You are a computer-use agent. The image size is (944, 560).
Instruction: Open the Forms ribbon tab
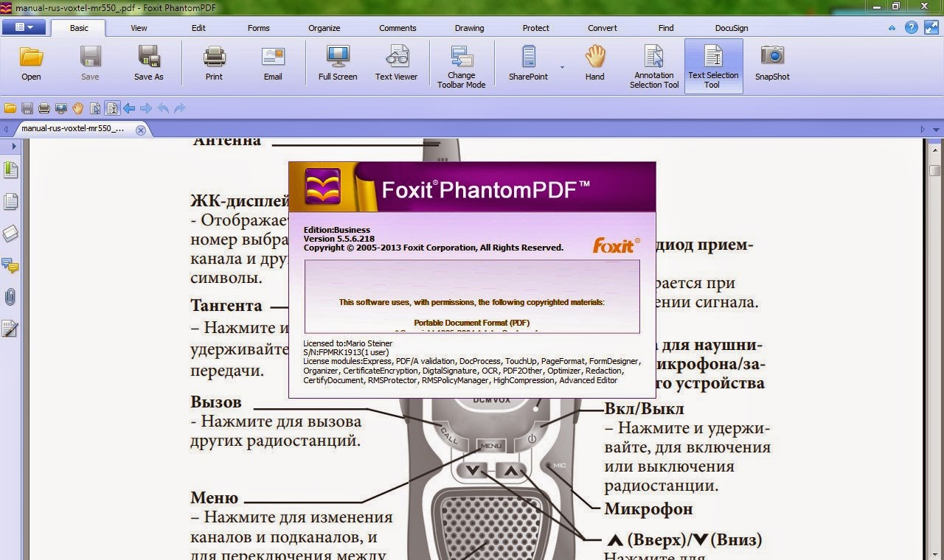(258, 28)
